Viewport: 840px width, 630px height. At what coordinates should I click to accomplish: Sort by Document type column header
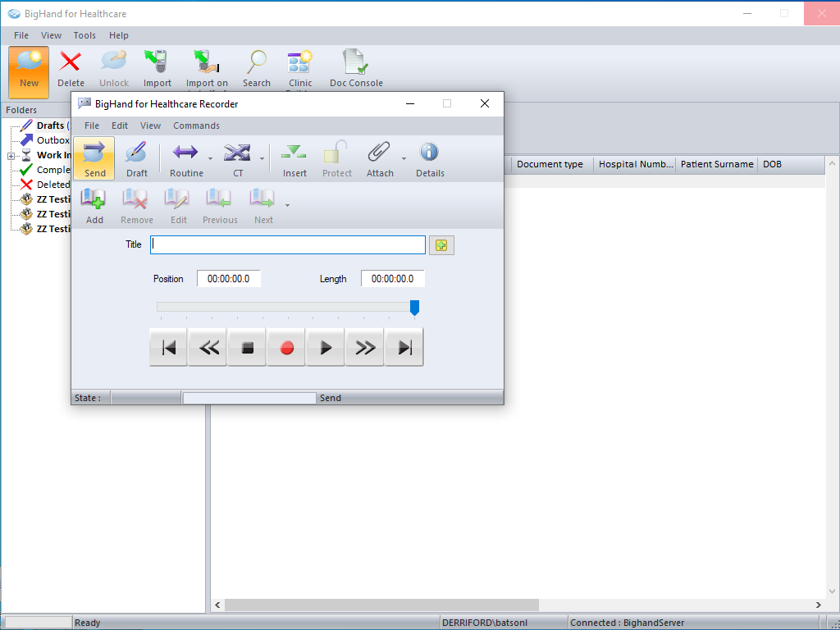(x=552, y=164)
